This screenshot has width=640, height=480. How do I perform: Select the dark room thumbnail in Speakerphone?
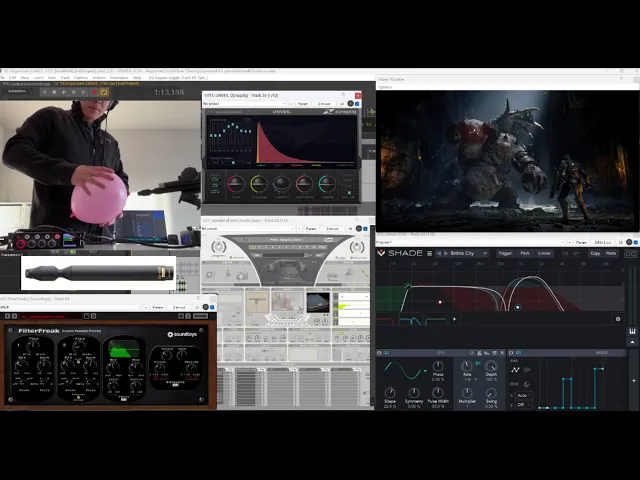click(x=318, y=302)
